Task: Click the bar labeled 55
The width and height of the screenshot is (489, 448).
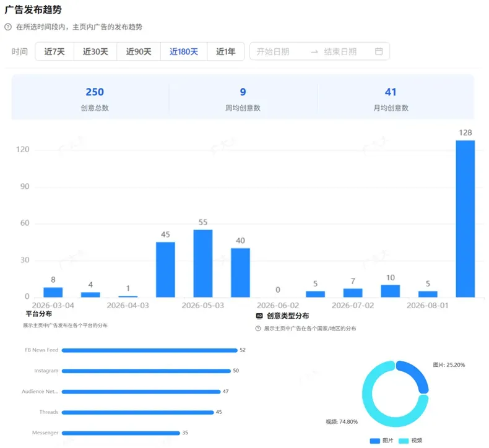Action: 203,264
